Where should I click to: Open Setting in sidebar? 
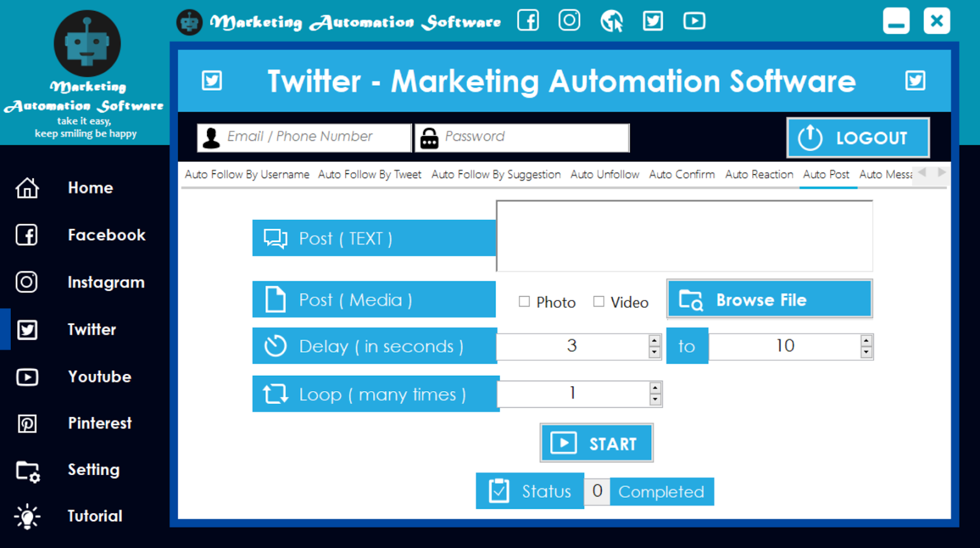click(93, 470)
